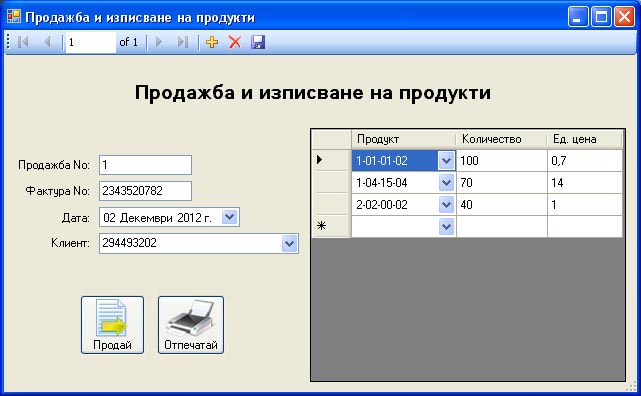Delete record with red X icon
This screenshot has width=641, height=396.
tap(235, 42)
